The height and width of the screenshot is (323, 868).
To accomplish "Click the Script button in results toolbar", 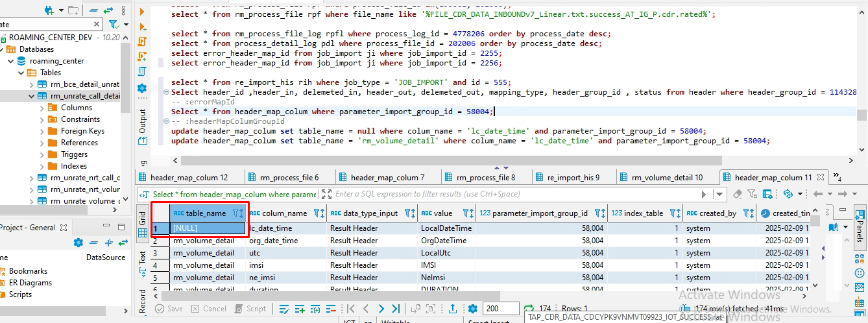I will (250, 309).
